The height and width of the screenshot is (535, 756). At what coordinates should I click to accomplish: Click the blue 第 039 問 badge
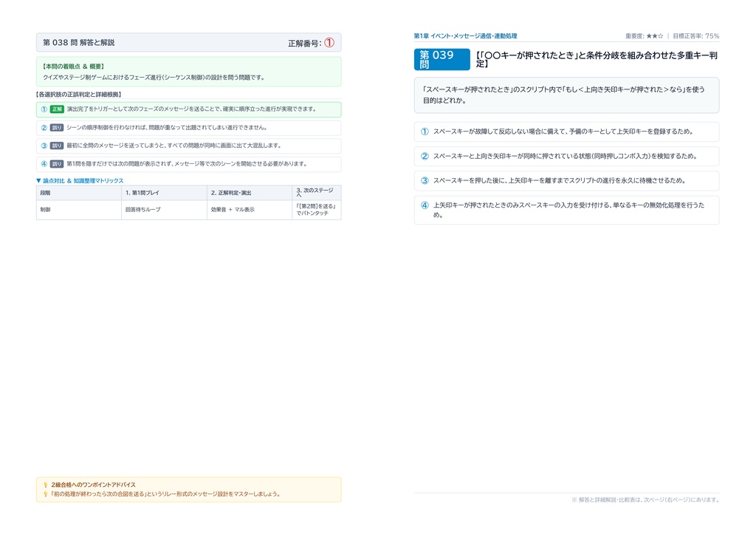click(x=441, y=59)
